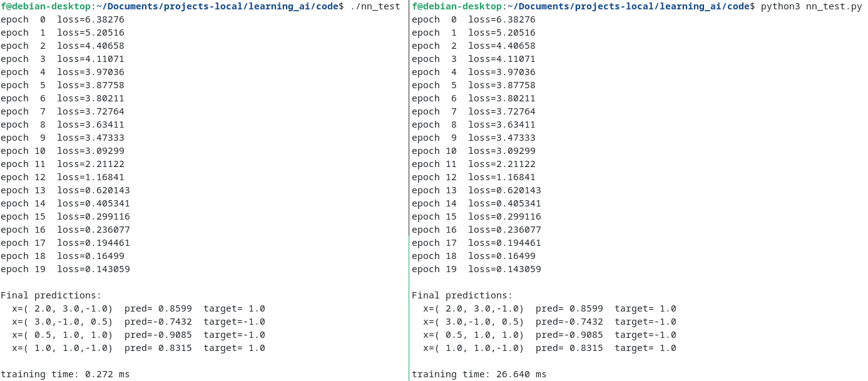Image resolution: width=868 pixels, height=381 pixels.
Task: Click epoch 16 loss=0.236077 in ./nn_test output
Action: [x=65, y=230]
